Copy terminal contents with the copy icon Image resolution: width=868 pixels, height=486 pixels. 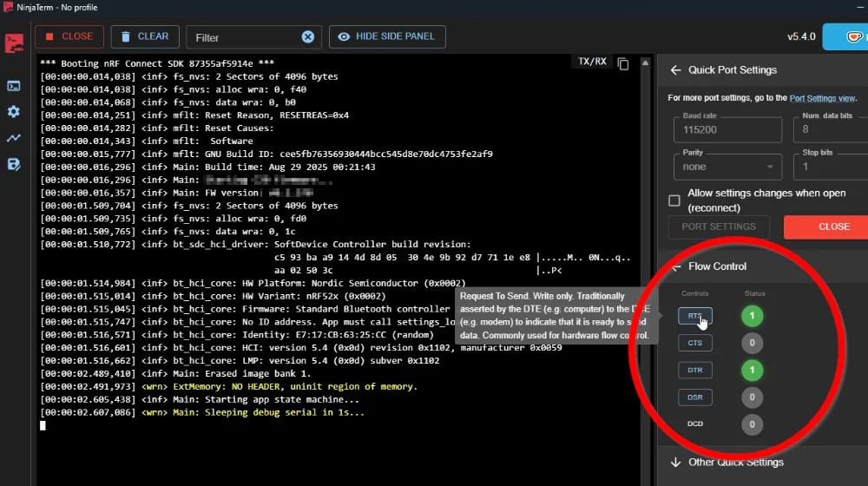623,63
